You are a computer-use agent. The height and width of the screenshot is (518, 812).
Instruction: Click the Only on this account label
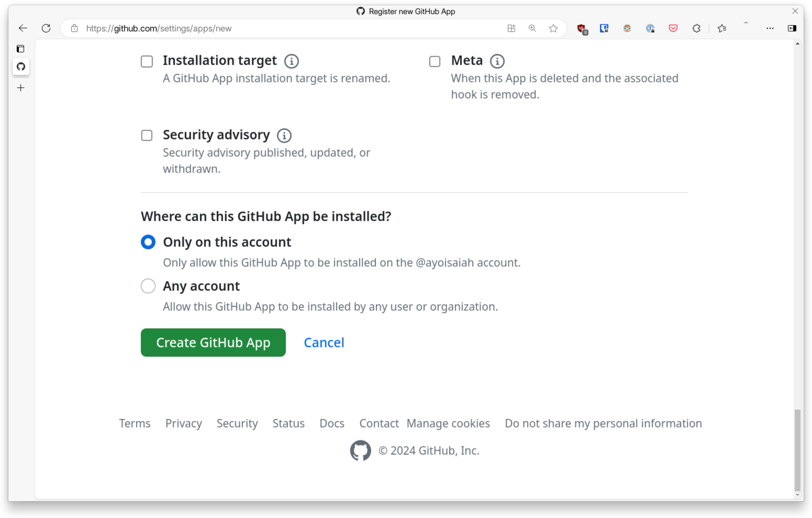[x=227, y=242]
